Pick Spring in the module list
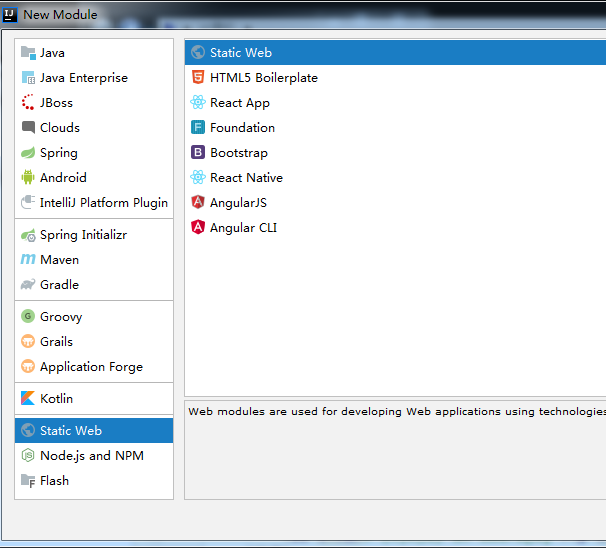This screenshot has height=548, width=606. [94, 153]
